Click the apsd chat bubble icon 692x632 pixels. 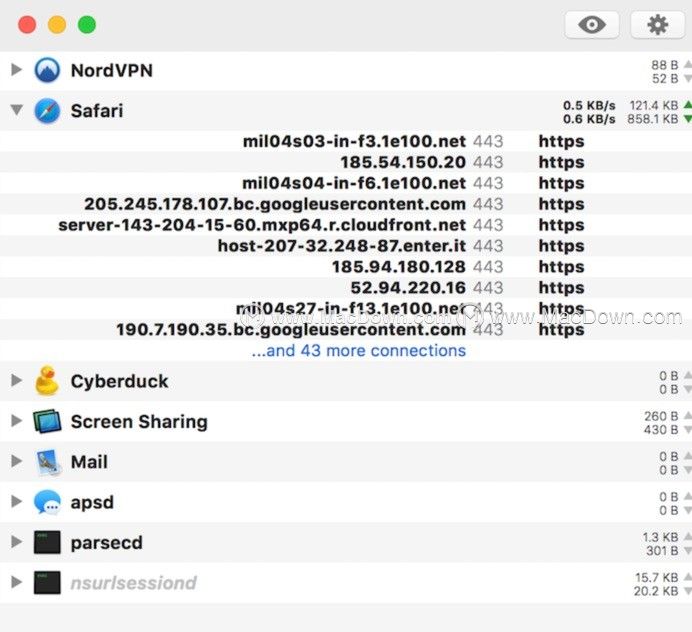(x=47, y=502)
